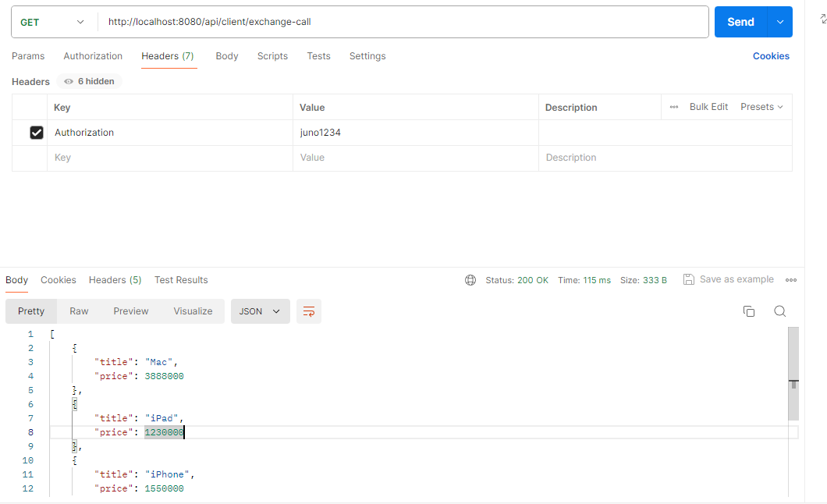The image size is (827, 504).
Task: Switch to the Raw view
Action: tap(79, 311)
